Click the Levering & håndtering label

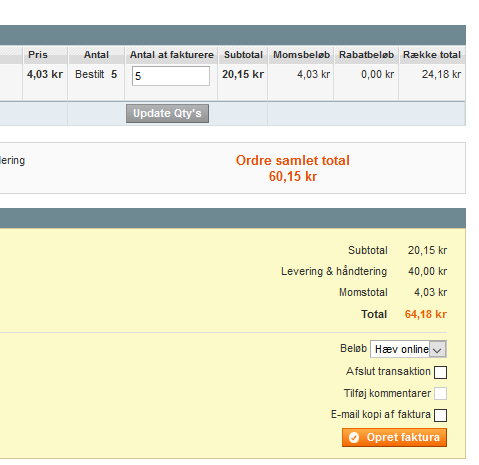[x=334, y=271]
